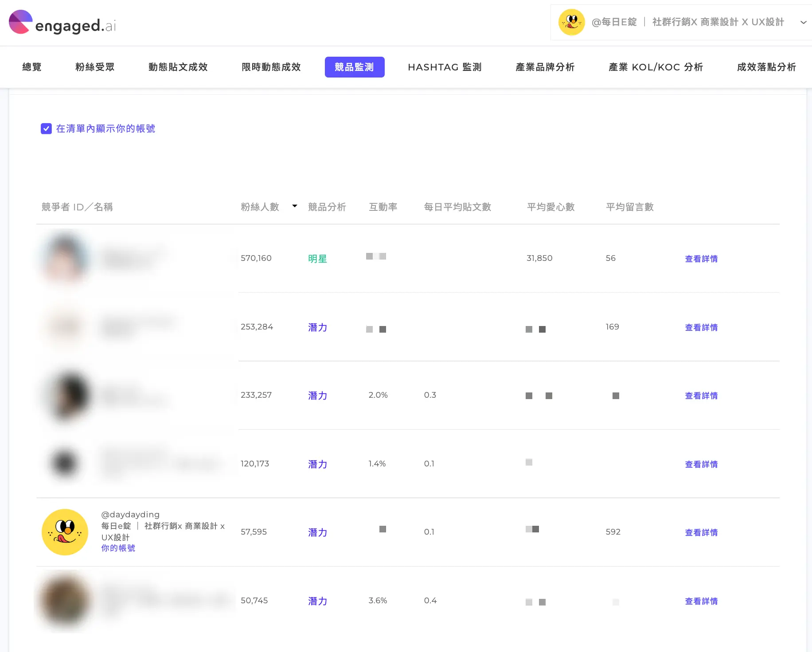The width and height of the screenshot is (812, 652).
Task: Click the 明星 label in first row
Action: 317,259
